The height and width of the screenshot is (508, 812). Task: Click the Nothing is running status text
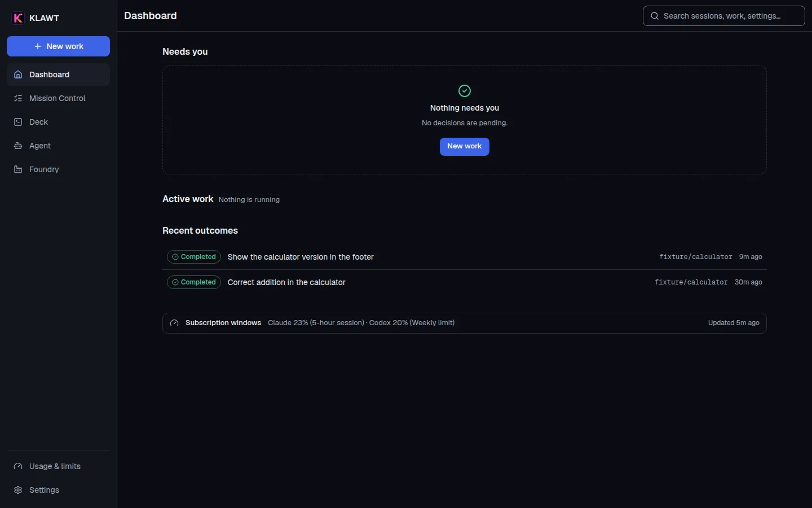pos(249,200)
